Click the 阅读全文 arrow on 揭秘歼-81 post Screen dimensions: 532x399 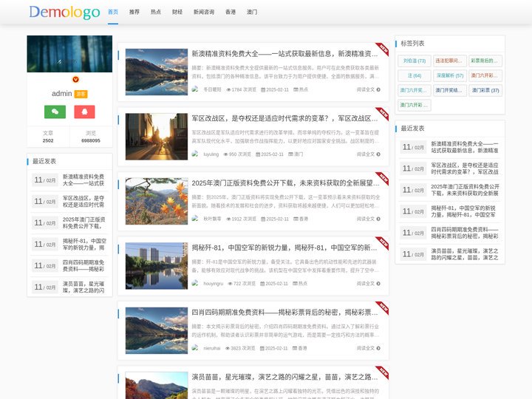click(x=378, y=283)
